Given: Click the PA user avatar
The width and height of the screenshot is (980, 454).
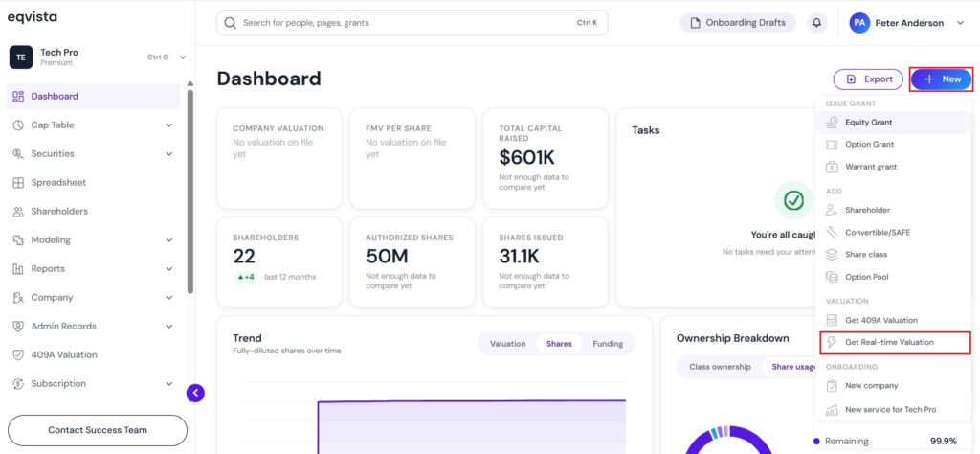Looking at the screenshot, I should tap(859, 23).
